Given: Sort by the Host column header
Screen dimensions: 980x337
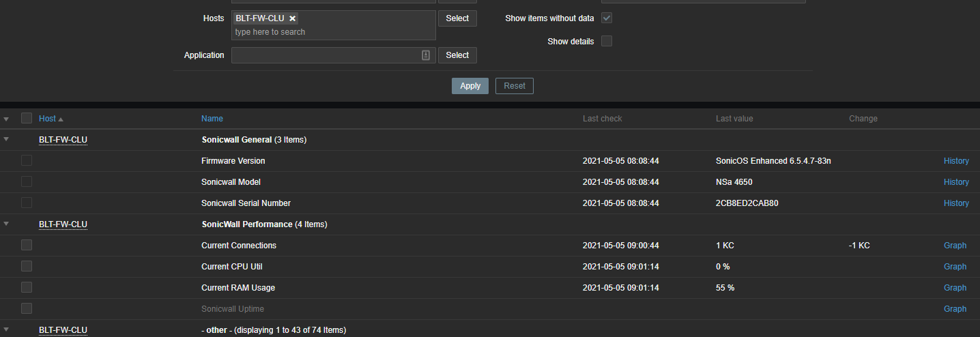Looking at the screenshot, I should [51, 119].
